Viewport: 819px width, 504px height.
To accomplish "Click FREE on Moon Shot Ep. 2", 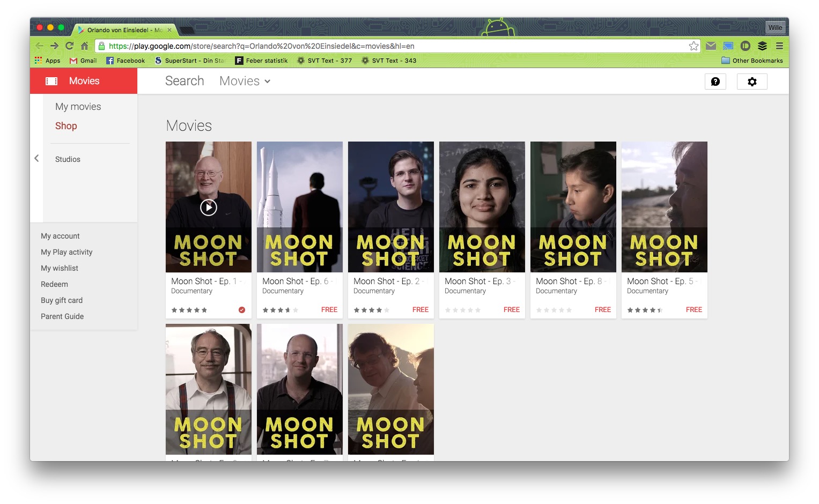I will point(420,310).
